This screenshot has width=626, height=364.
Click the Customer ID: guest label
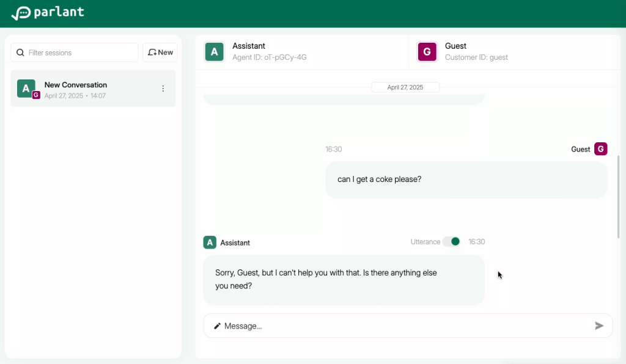476,57
